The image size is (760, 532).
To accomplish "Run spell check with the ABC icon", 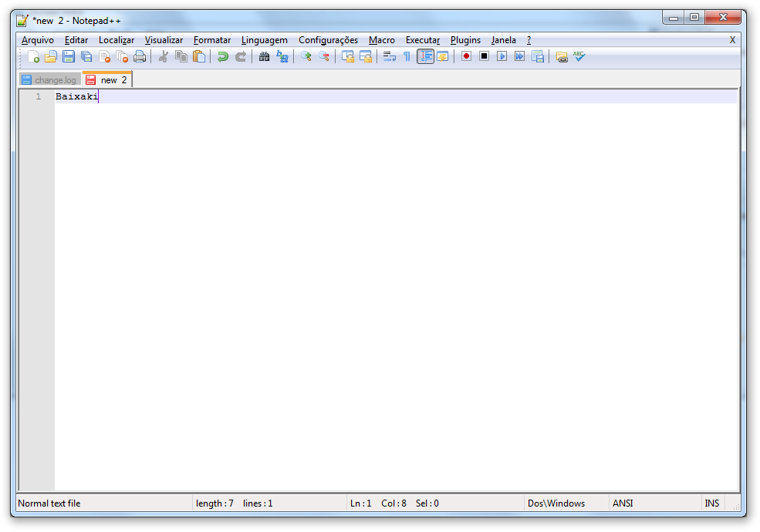I will 579,57.
